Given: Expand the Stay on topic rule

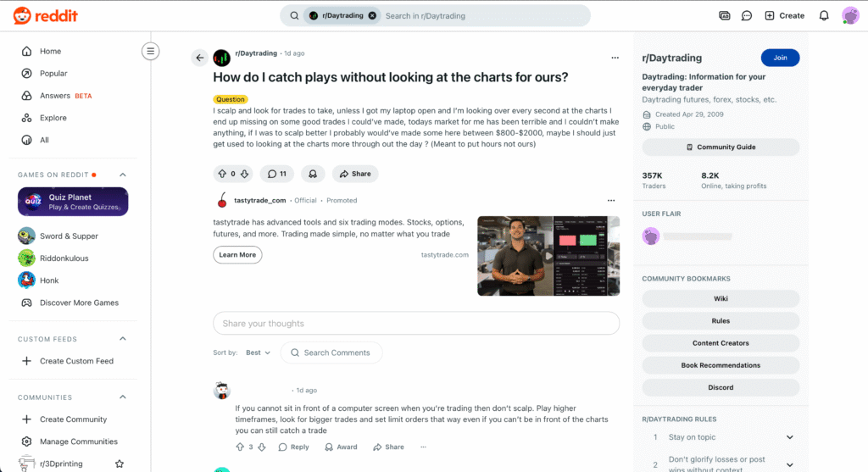Looking at the screenshot, I should pos(789,437).
